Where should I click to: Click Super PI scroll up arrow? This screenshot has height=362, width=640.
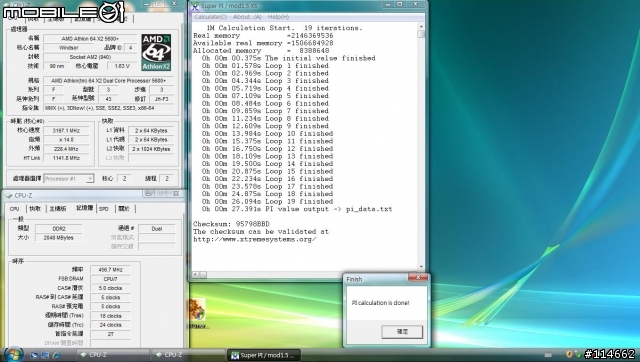pos(421,26)
